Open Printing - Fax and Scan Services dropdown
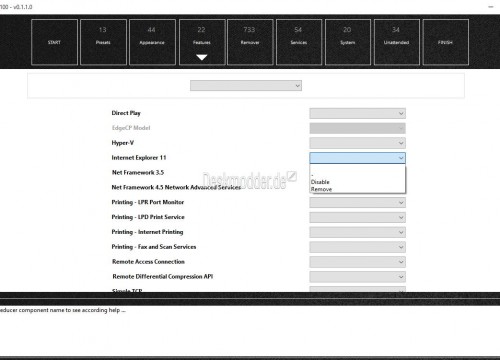This screenshot has height=360, width=500. [357, 247]
